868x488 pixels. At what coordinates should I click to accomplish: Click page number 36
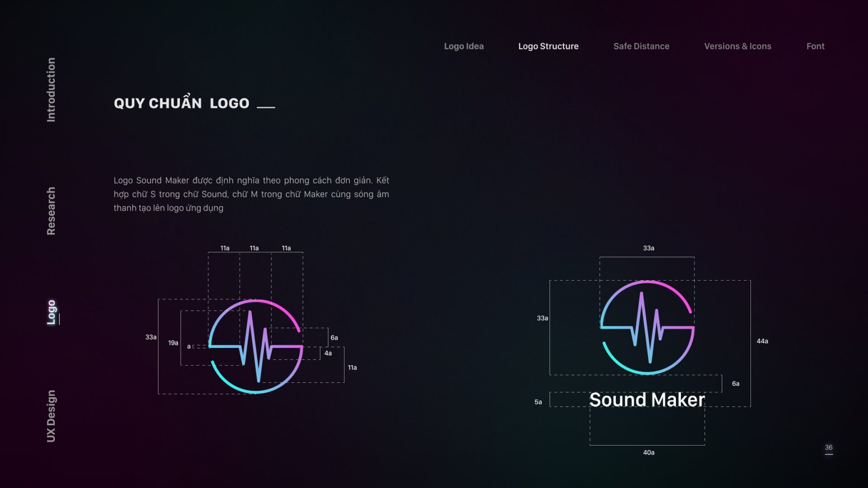point(828,447)
